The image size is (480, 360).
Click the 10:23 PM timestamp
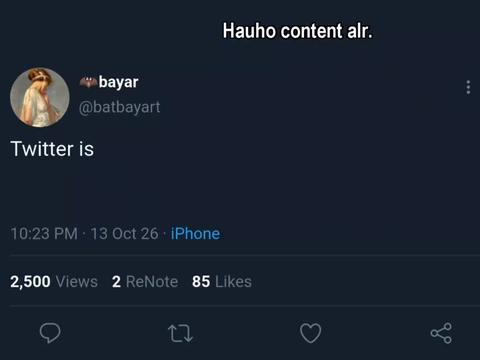click(x=44, y=234)
